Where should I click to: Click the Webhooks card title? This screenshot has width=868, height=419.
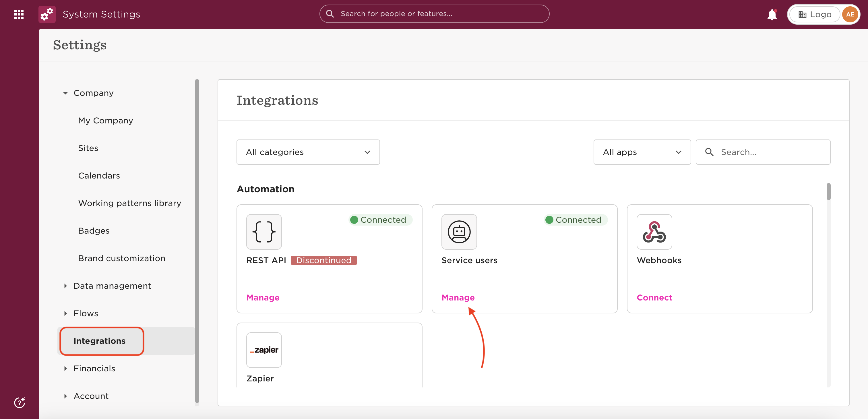(x=659, y=260)
